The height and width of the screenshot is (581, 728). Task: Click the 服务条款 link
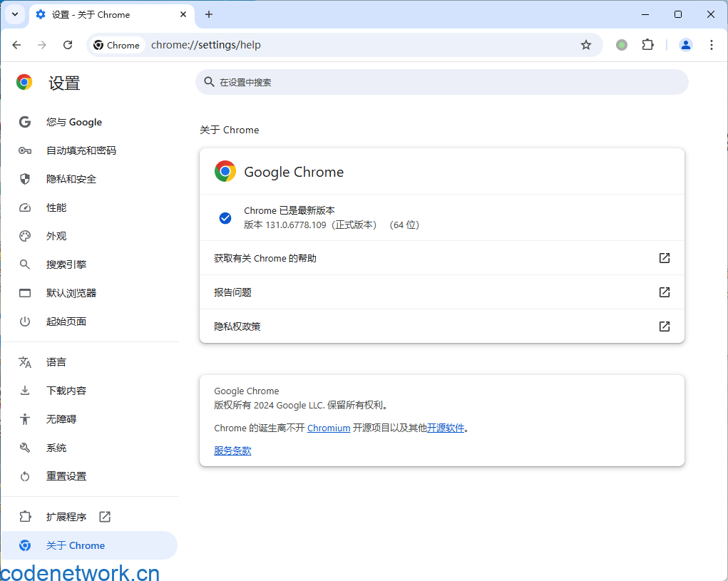tap(232, 451)
